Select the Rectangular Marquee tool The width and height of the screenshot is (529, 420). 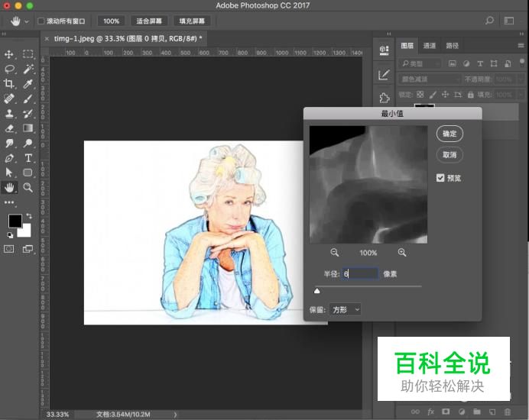tap(28, 54)
